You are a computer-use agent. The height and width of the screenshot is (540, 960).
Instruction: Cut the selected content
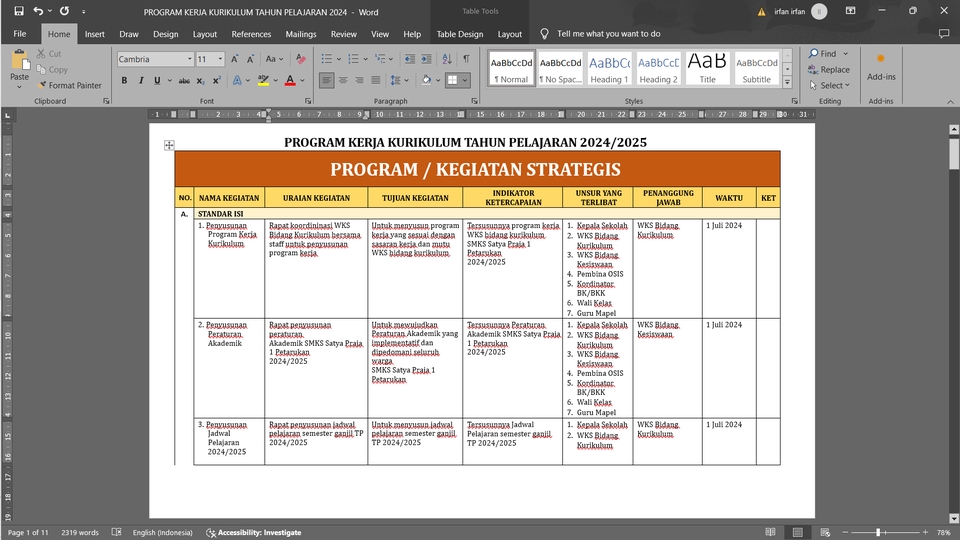pyautogui.click(x=49, y=54)
